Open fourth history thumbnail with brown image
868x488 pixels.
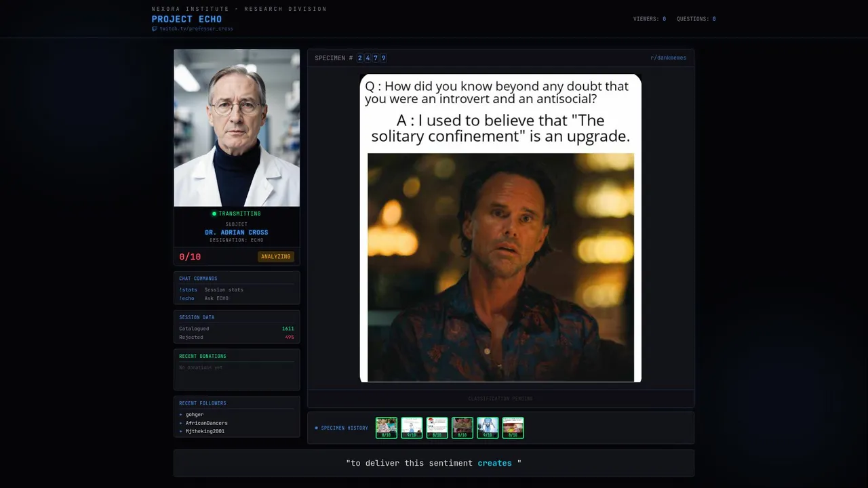(462, 428)
